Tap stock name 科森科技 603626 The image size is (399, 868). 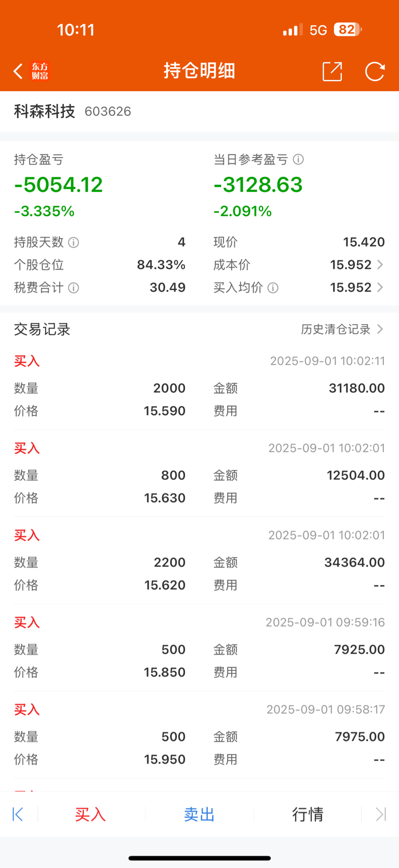(x=72, y=111)
